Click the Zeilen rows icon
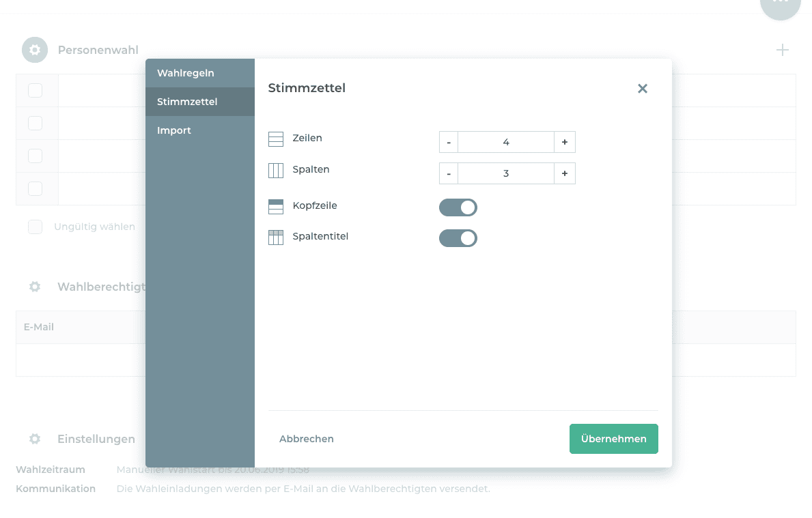Image resolution: width=812 pixels, height=518 pixels. [276, 139]
